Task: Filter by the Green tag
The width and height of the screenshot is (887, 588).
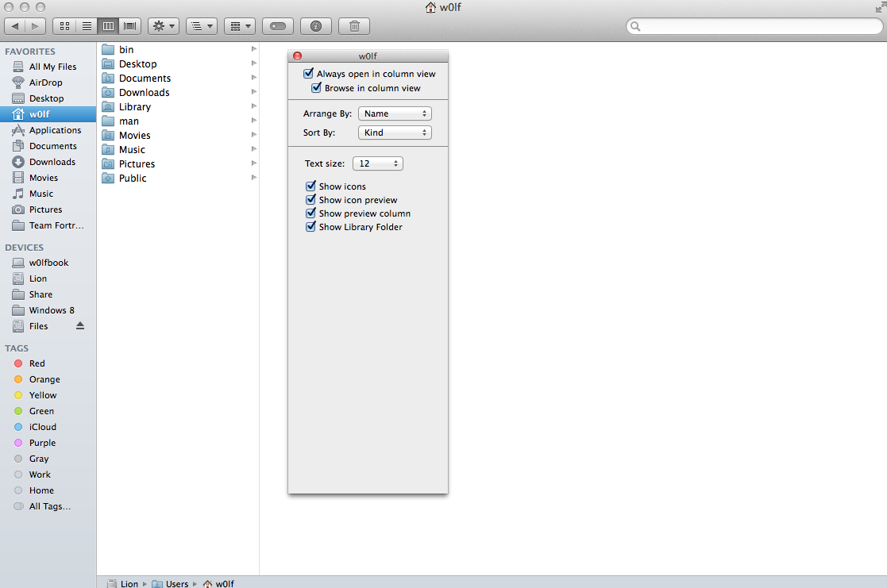Action: pyautogui.click(x=48, y=411)
